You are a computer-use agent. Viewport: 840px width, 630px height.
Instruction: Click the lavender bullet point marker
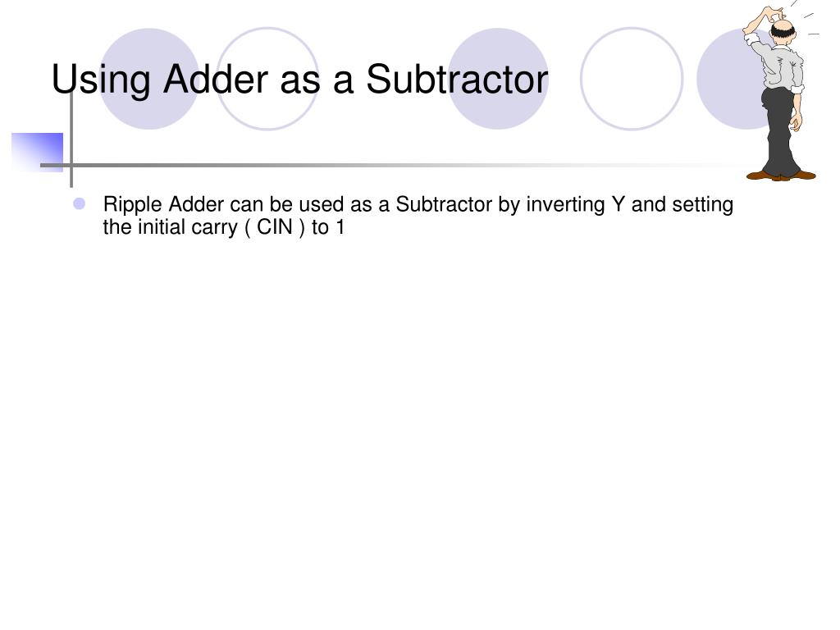pos(80,203)
